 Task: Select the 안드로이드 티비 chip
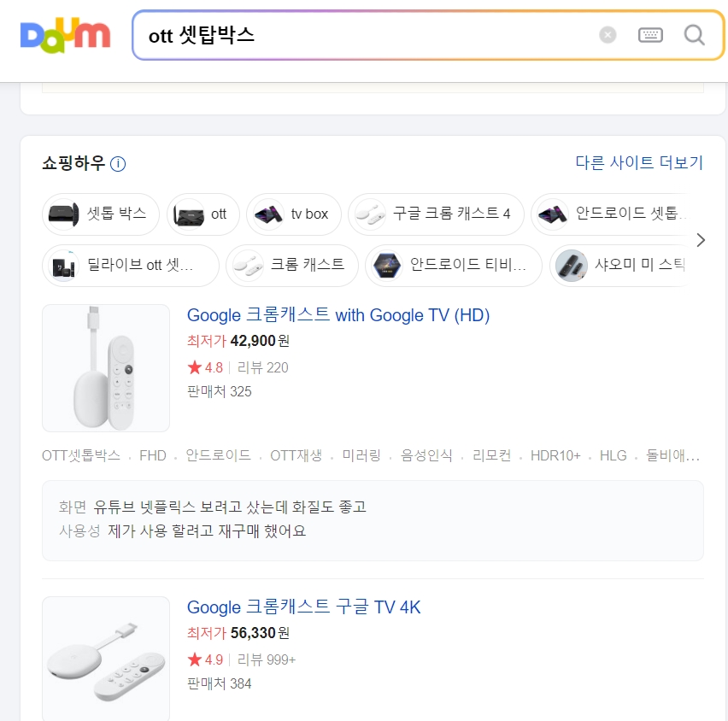click(x=453, y=266)
